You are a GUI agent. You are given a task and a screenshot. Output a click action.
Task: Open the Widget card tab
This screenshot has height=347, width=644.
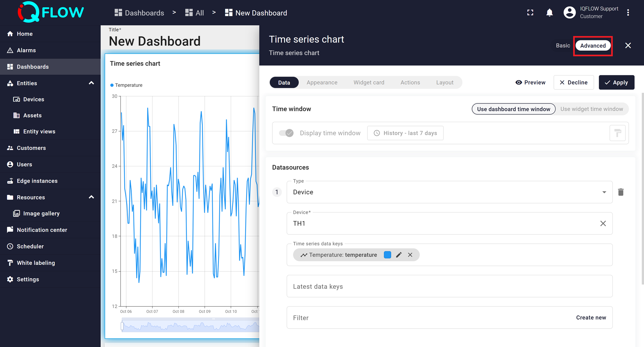[369, 83]
